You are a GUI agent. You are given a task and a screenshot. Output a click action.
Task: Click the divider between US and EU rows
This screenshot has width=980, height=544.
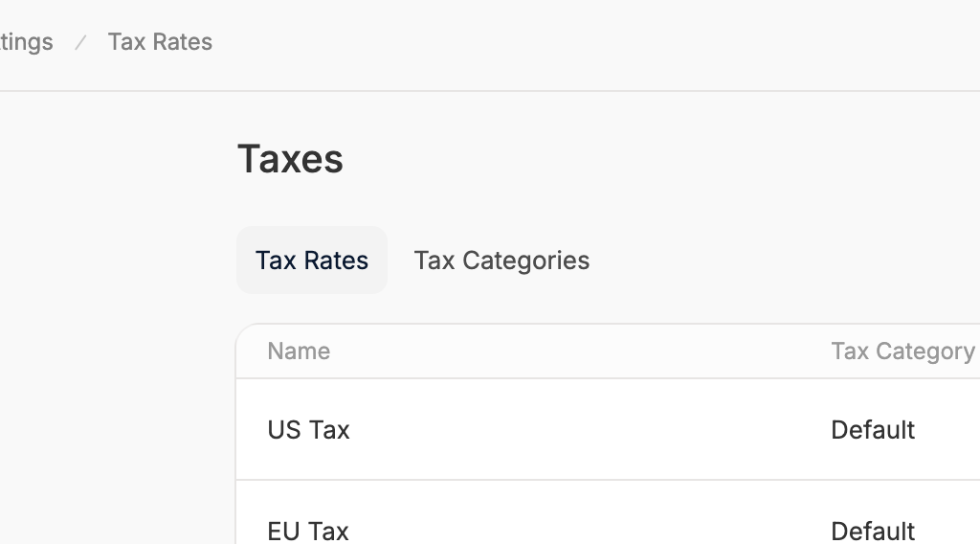(x=608, y=480)
